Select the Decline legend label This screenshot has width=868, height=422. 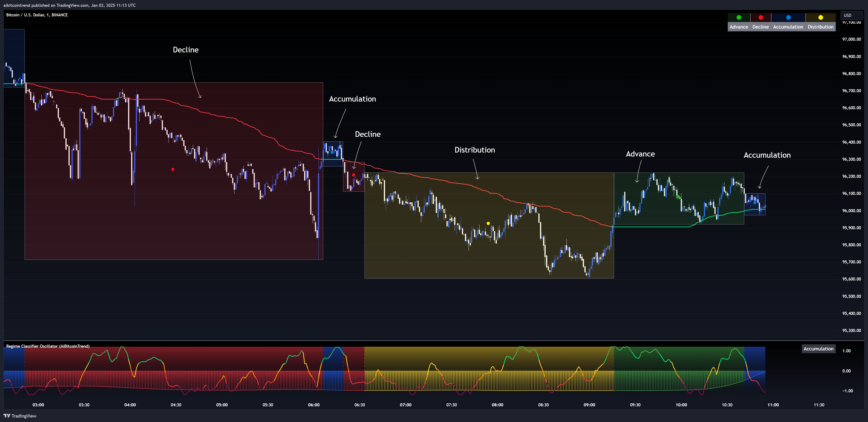[x=760, y=27]
